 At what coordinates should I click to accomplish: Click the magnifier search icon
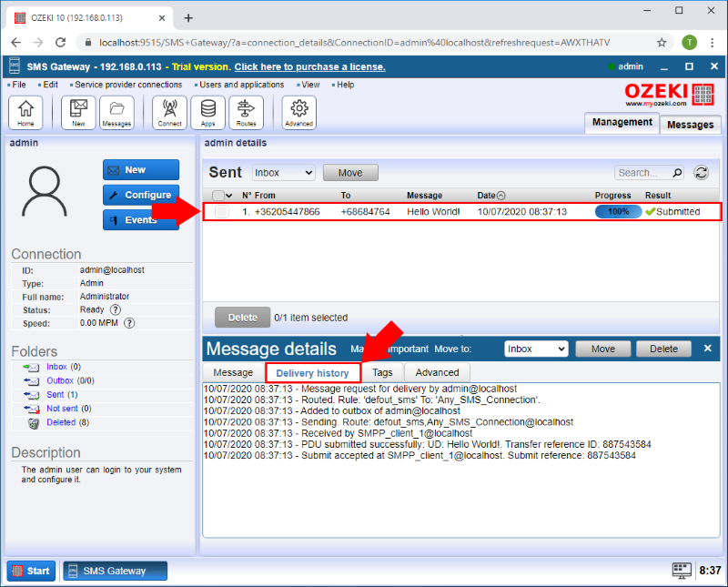677,173
